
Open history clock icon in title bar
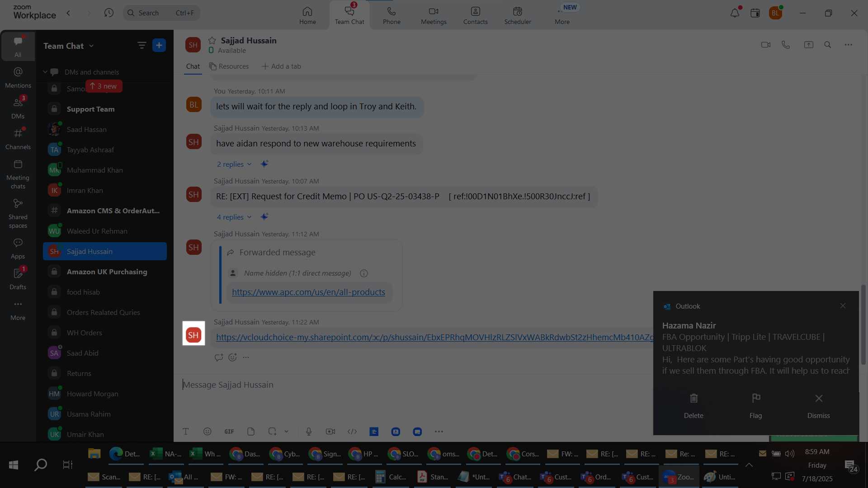[108, 13]
